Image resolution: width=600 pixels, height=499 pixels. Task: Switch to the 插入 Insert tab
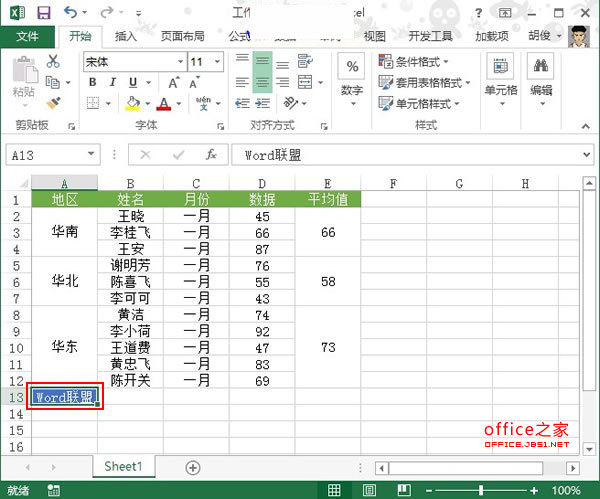(126, 36)
